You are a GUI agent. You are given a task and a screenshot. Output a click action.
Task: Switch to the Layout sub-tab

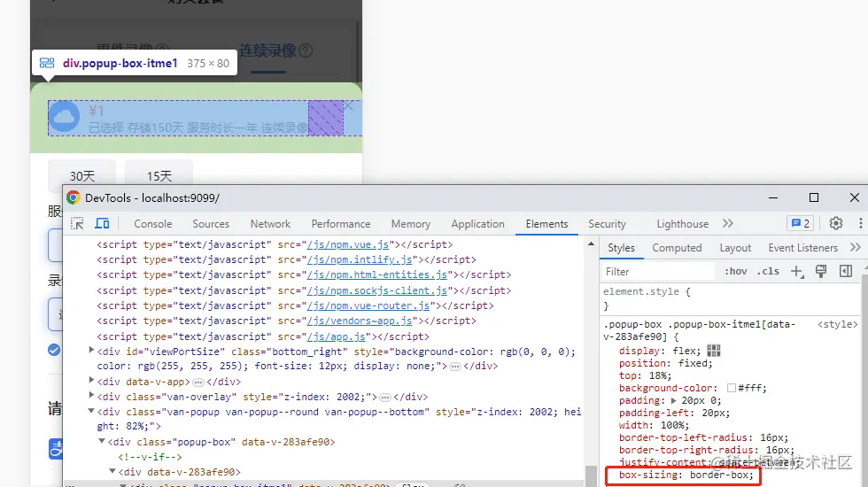pyautogui.click(x=735, y=247)
